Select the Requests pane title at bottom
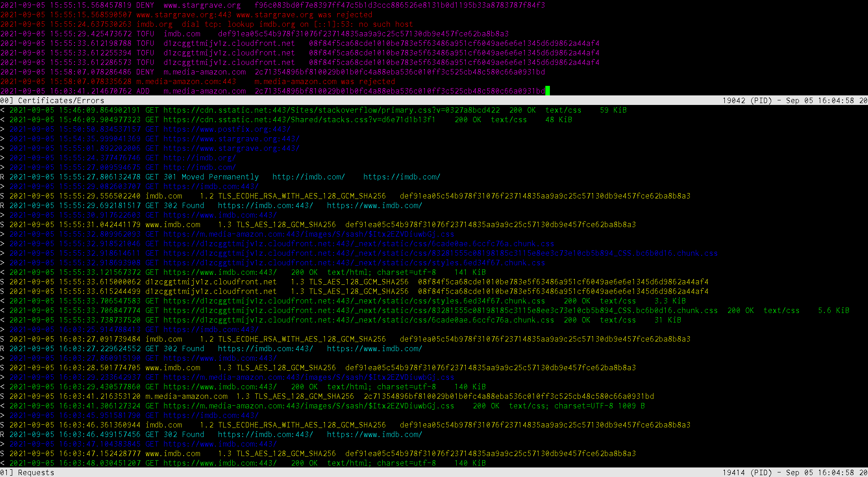Viewport: 868px width, 477px height. tap(36, 472)
